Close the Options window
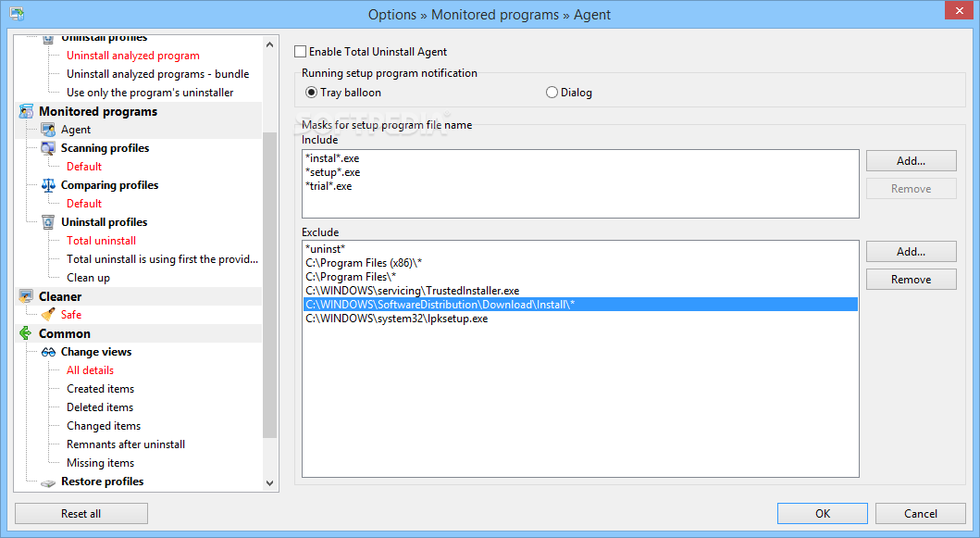980x538 pixels. [x=960, y=10]
